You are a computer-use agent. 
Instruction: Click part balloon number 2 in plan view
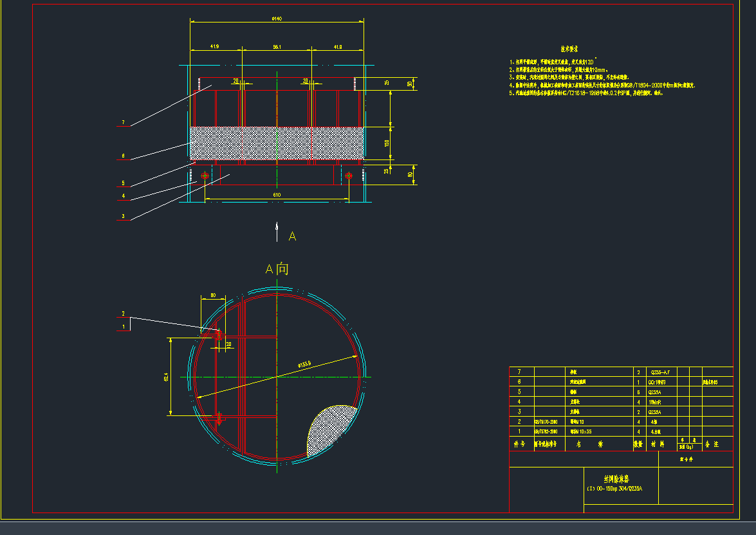click(x=122, y=314)
